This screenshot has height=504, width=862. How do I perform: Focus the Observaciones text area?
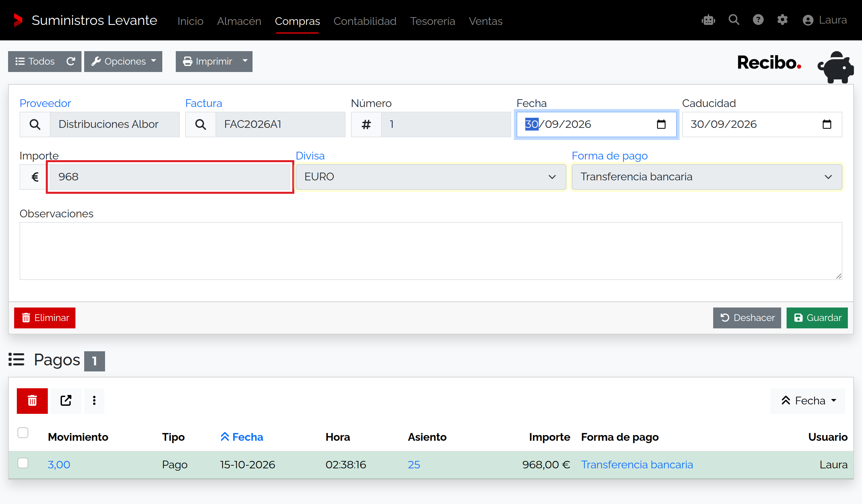coord(431,251)
